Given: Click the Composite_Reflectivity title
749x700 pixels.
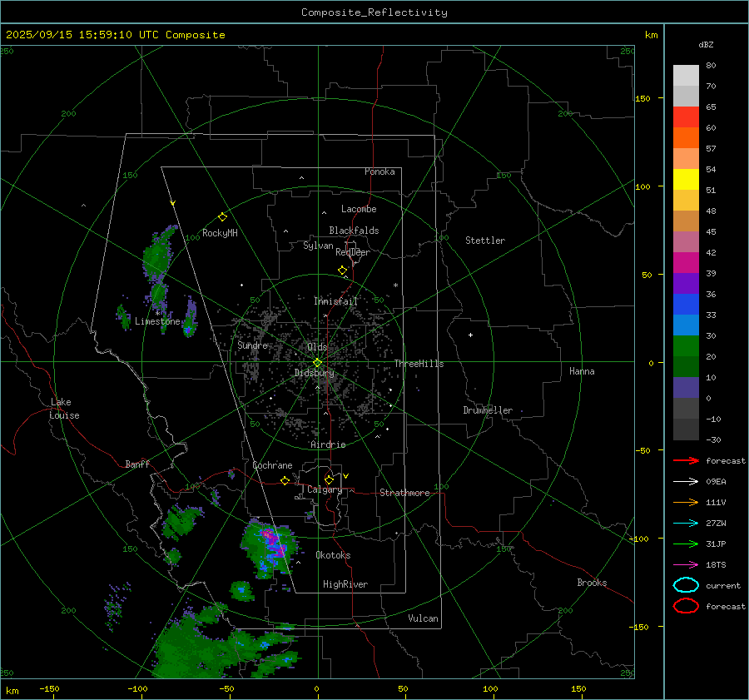Looking at the screenshot, I should tap(374, 12).
